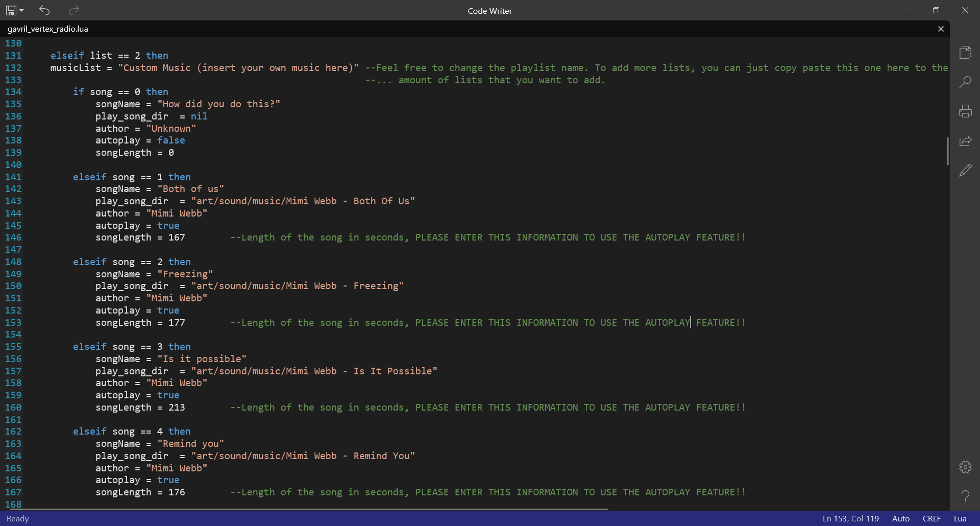Click the Mimi Webb - Remind You path
This screenshot has width=980, height=526.
click(x=303, y=456)
